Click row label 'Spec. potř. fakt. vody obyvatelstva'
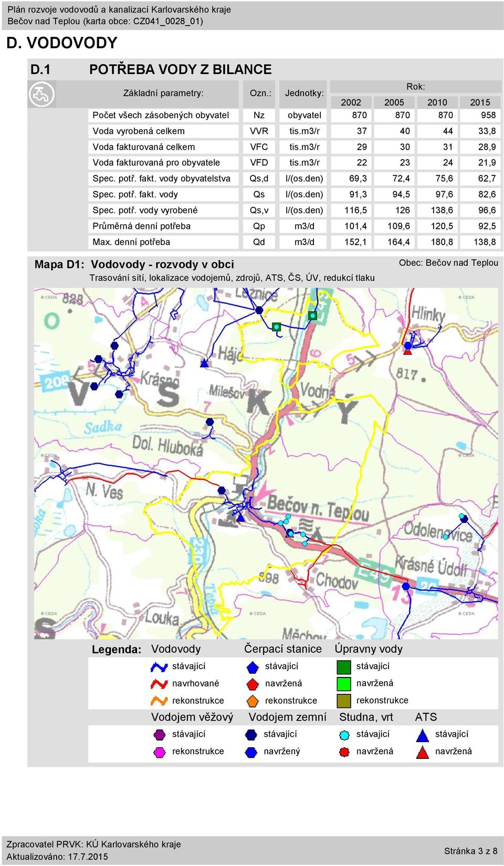Screen dimensions: 504x866 pyautogui.click(x=162, y=178)
